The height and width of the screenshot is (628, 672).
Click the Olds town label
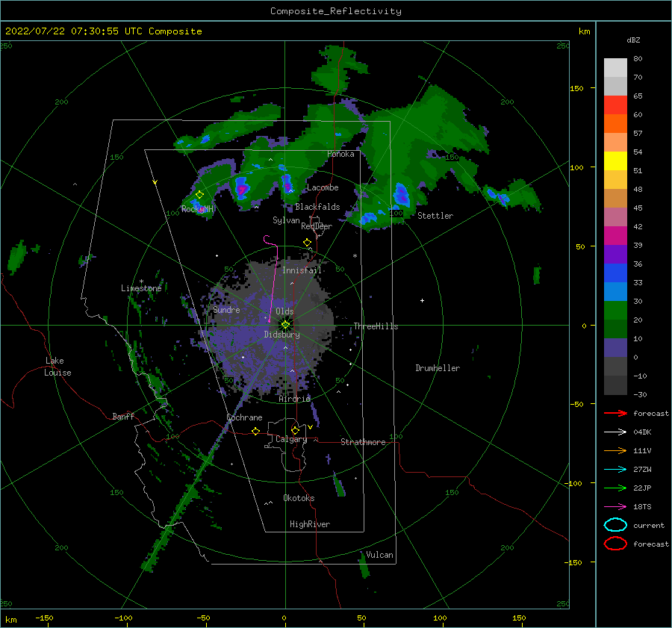[x=284, y=311]
